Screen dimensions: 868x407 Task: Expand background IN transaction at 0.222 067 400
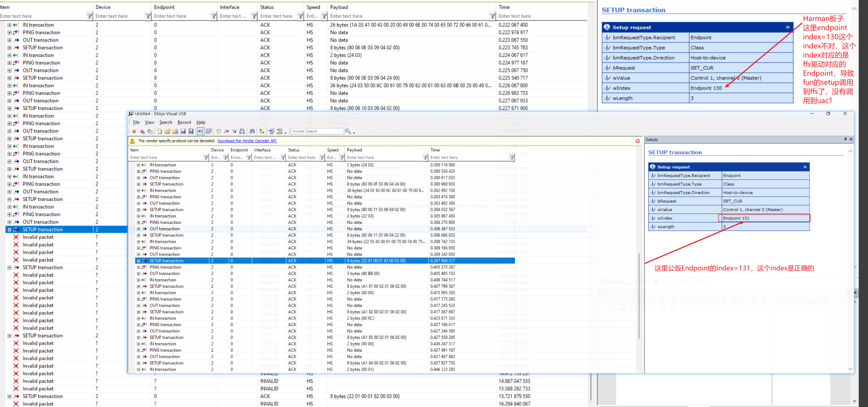tap(10, 25)
